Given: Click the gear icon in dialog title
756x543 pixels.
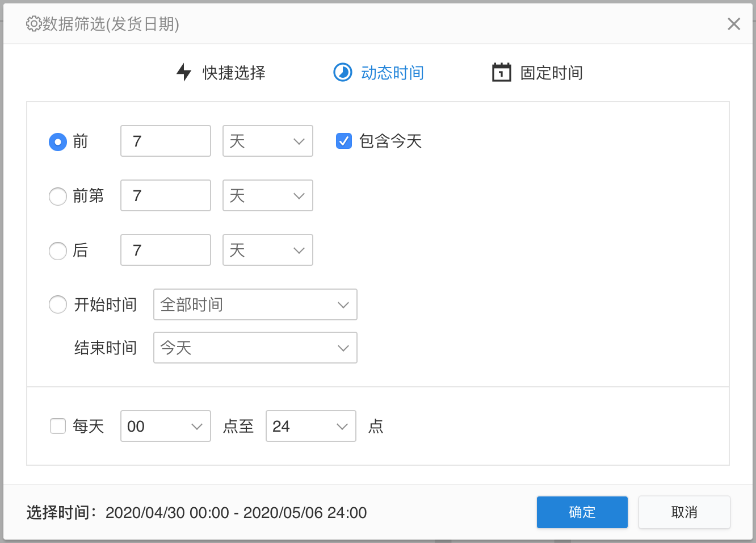Looking at the screenshot, I should [33, 24].
